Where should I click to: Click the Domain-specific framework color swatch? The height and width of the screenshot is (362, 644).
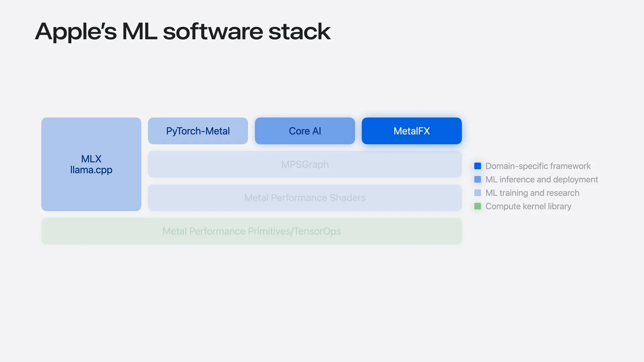(x=478, y=166)
